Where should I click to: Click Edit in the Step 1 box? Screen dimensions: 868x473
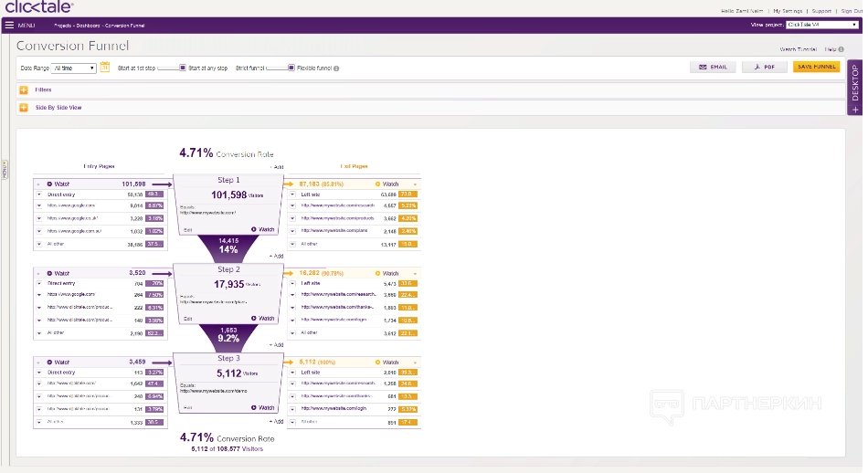click(187, 229)
